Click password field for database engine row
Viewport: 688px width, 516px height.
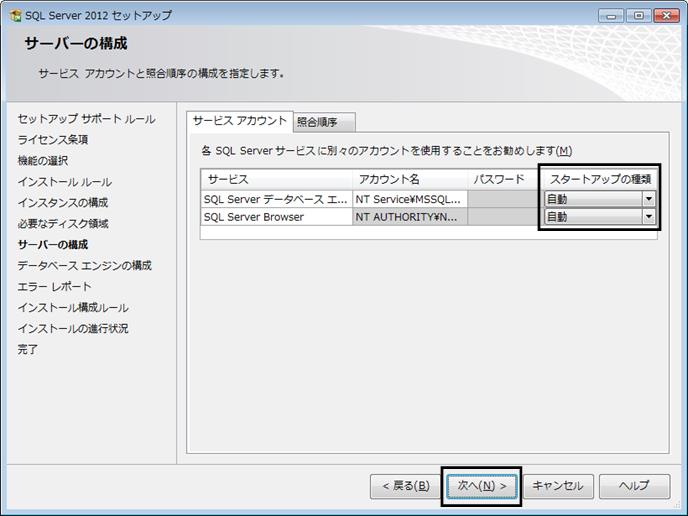503,199
